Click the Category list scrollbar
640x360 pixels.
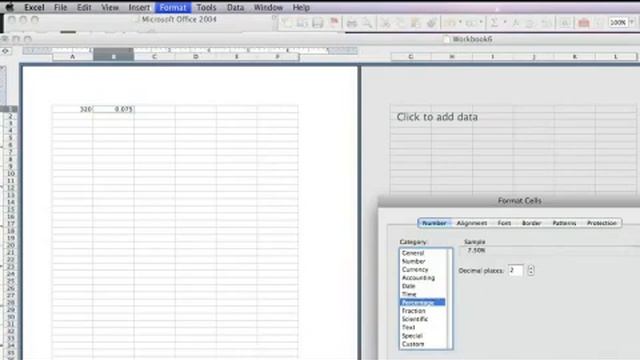pos(449,298)
